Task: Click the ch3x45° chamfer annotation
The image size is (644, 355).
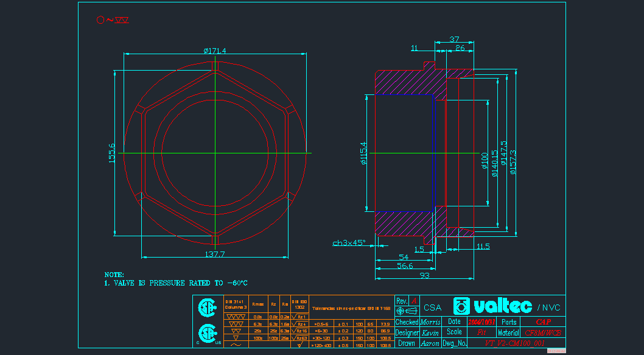Action: coord(349,243)
